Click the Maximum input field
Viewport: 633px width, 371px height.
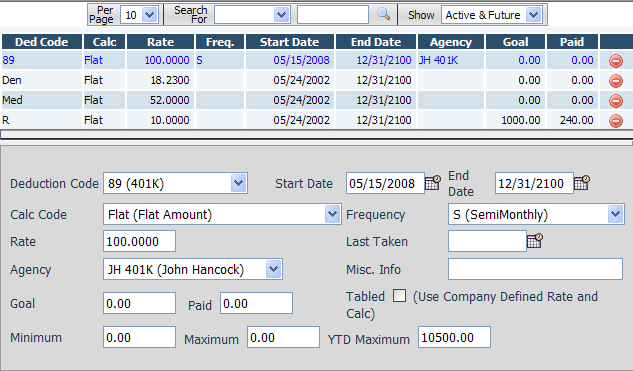pos(283,337)
